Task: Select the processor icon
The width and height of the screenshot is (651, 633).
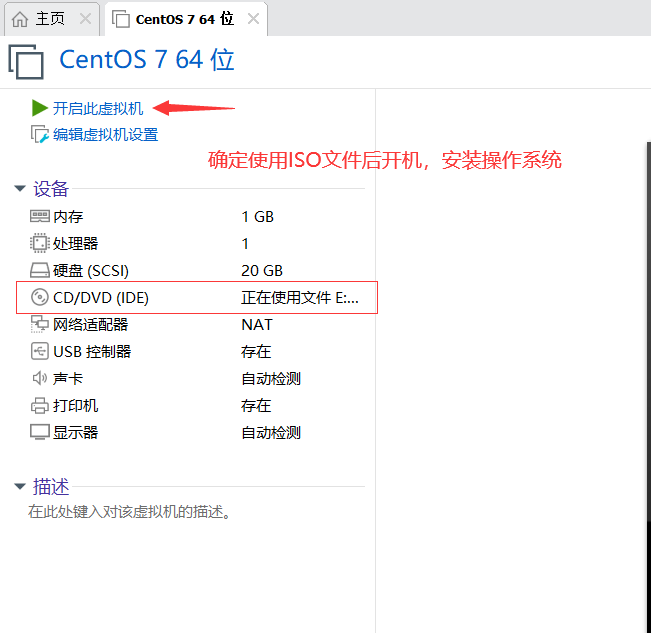Action: (x=40, y=243)
